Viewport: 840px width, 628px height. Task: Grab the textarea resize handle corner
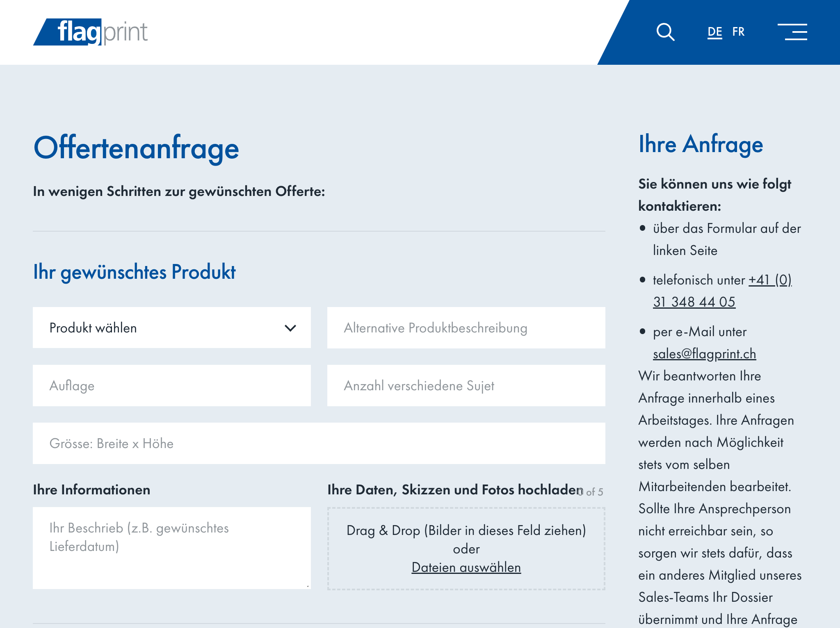click(x=308, y=586)
